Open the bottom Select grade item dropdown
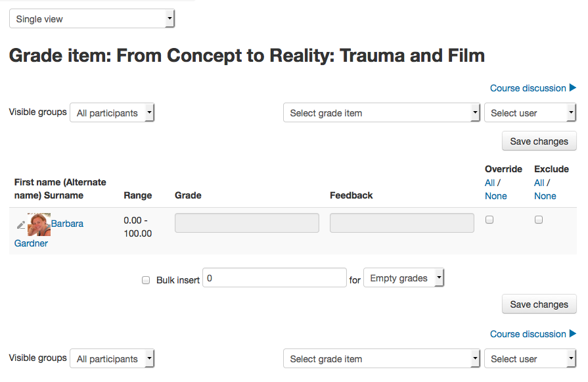This screenshot has height=382, width=588. click(381, 358)
